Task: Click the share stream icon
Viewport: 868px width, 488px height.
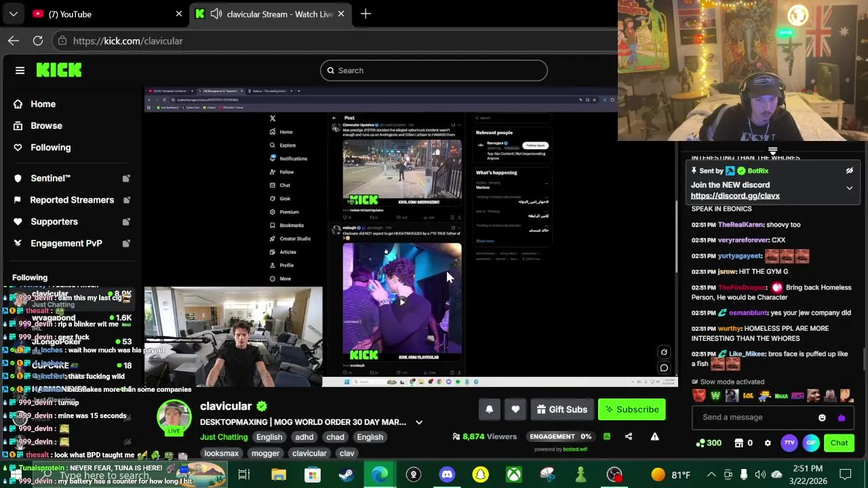Action: click(629, 436)
